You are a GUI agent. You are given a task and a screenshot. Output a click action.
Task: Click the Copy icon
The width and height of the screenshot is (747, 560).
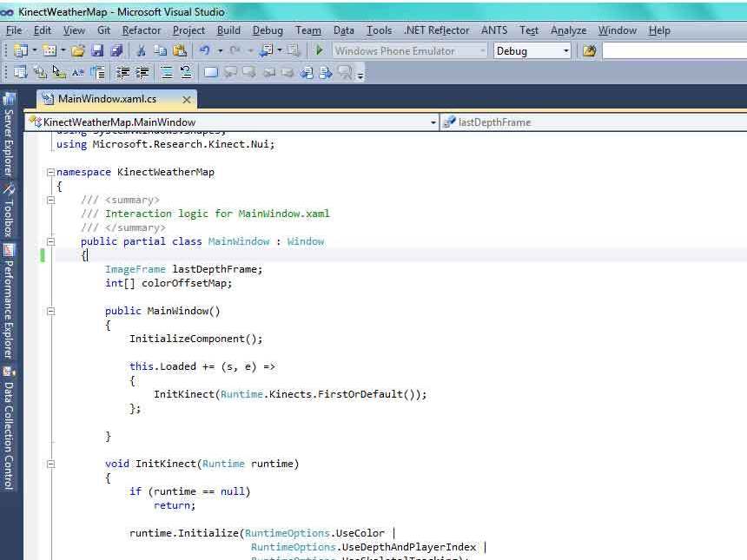(x=161, y=50)
